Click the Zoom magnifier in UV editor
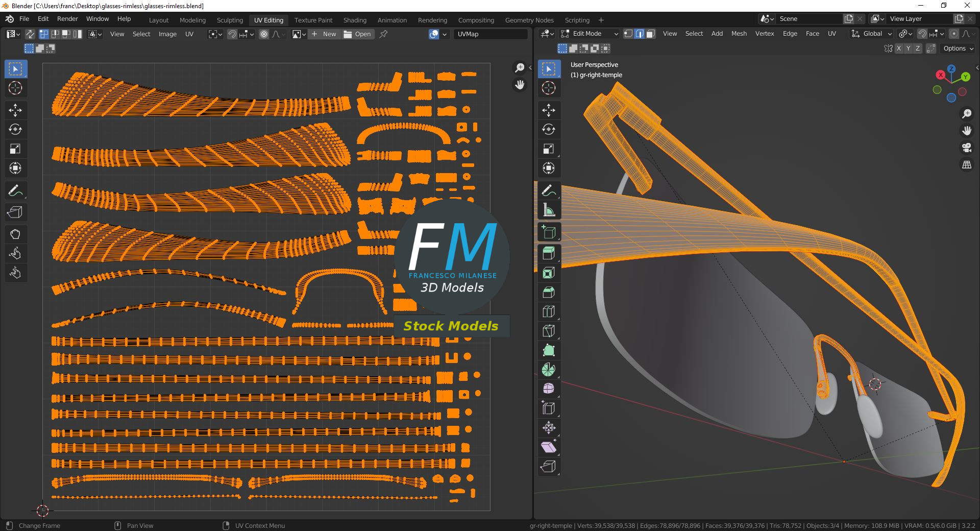This screenshot has height=531, width=980. [x=520, y=68]
